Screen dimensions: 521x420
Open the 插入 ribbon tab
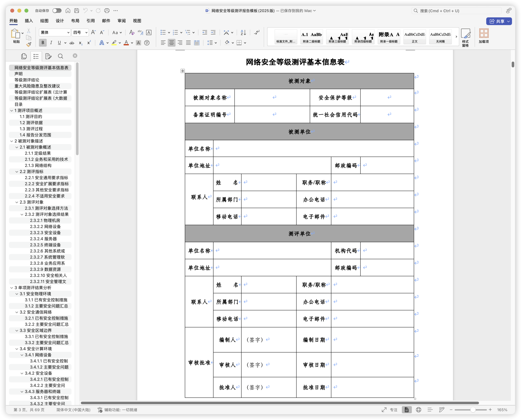point(29,21)
